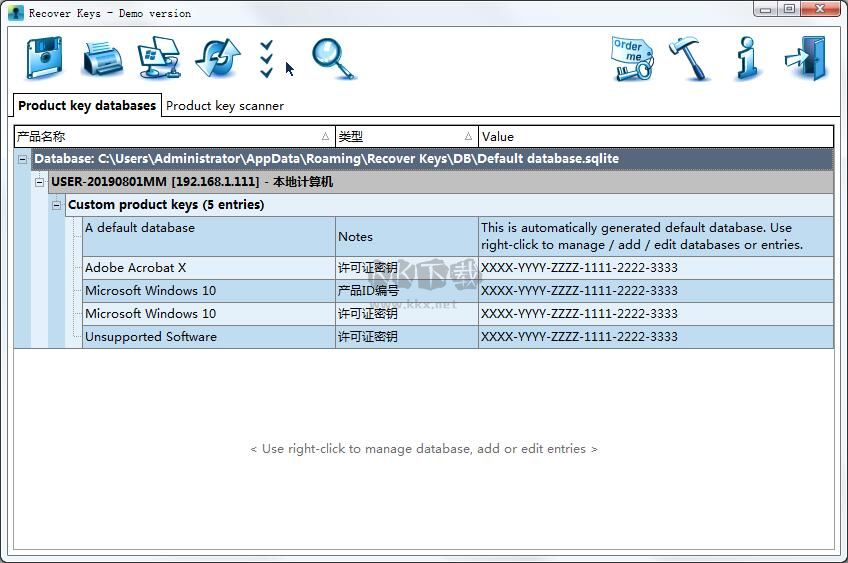Click the refresh arrows icon
This screenshot has width=848, height=563.
click(x=217, y=59)
